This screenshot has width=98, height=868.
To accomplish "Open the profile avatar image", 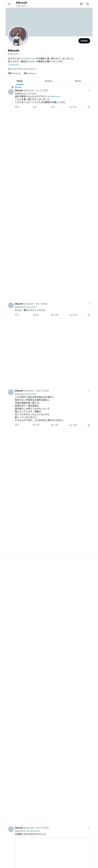I will [18, 36].
